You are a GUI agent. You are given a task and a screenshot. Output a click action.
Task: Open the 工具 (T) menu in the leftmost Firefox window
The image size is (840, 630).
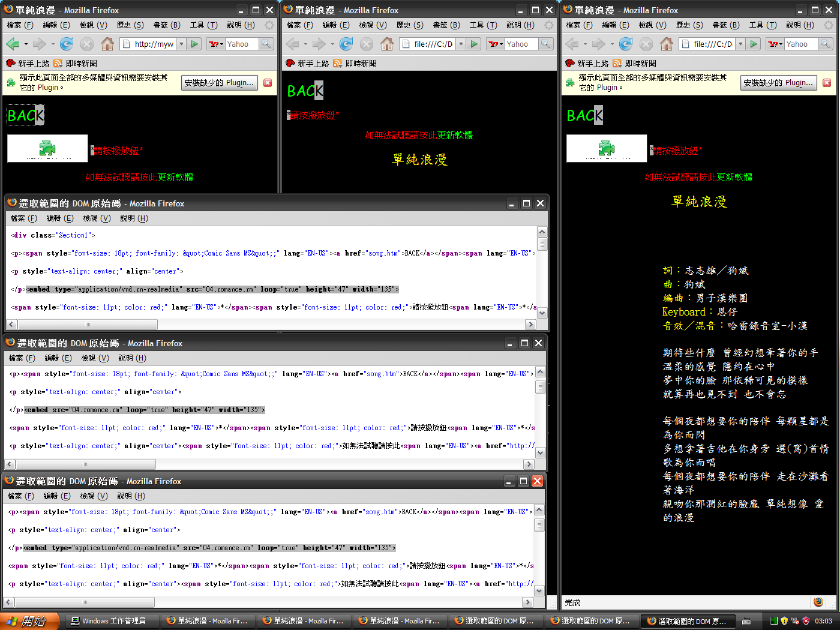click(203, 25)
